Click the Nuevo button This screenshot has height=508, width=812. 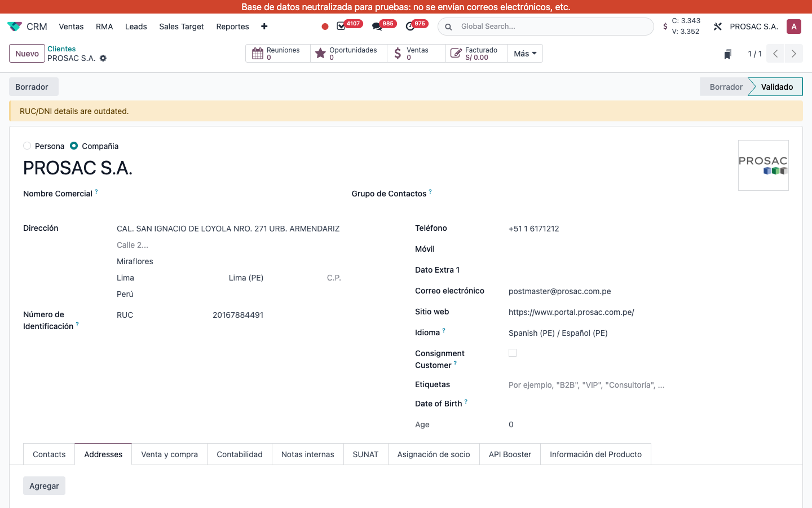tap(27, 54)
